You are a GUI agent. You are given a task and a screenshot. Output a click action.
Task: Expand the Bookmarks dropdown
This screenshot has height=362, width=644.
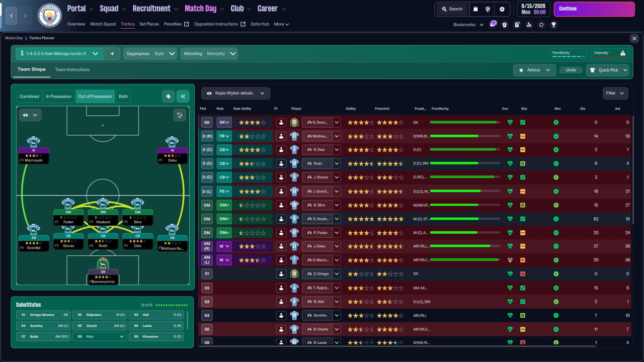(x=468, y=24)
